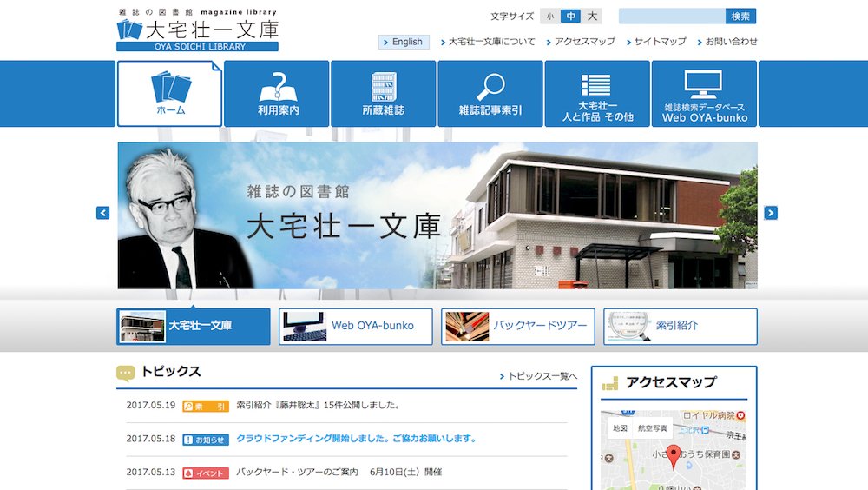Show the previous banner slide
868x490 pixels.
(103, 213)
